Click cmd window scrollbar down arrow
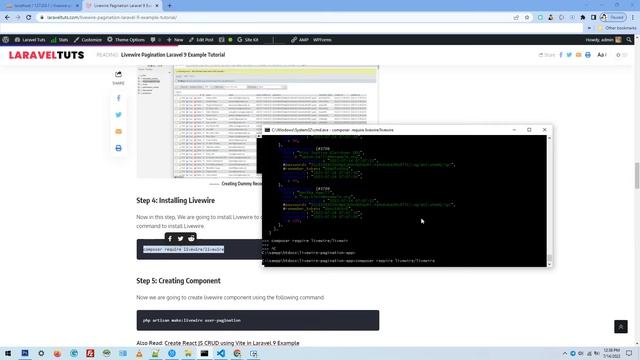Viewport: 640px width, 360px height. (549, 264)
